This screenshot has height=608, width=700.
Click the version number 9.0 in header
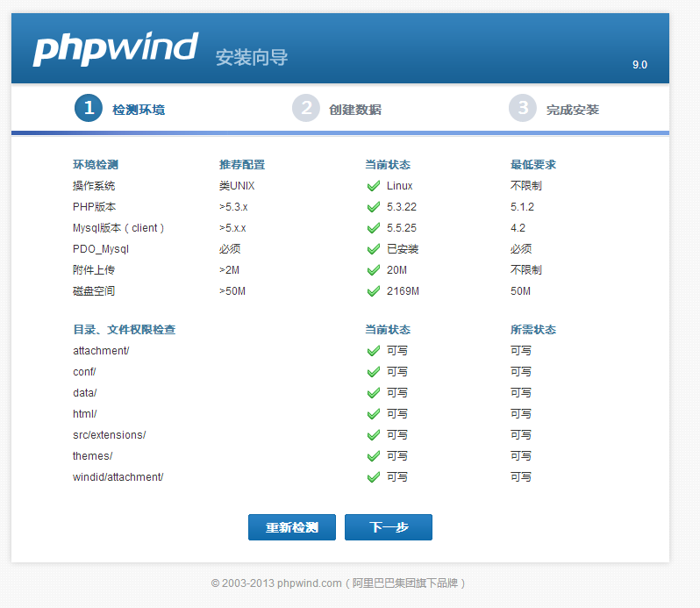[639, 65]
